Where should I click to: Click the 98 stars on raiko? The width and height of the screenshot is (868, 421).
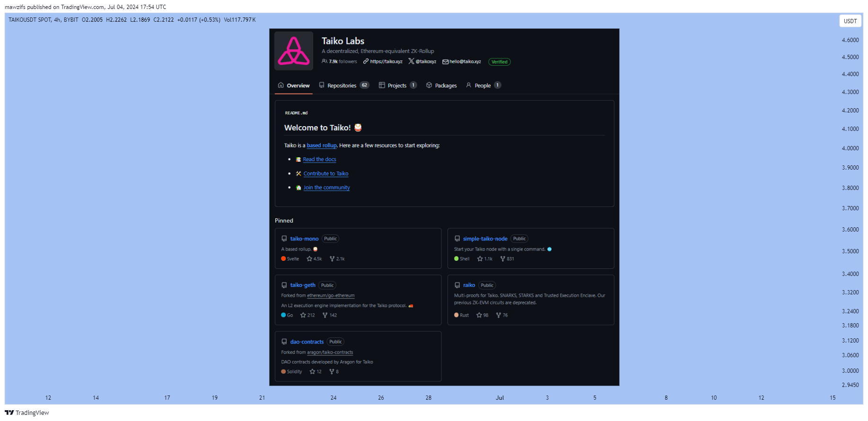point(482,315)
